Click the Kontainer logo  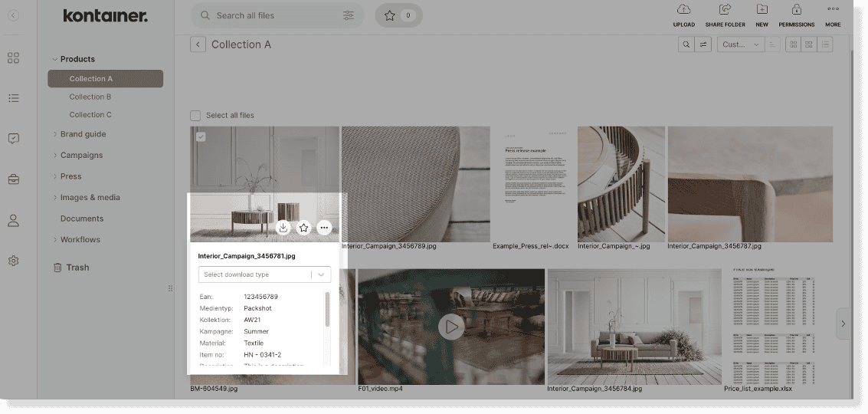click(105, 15)
